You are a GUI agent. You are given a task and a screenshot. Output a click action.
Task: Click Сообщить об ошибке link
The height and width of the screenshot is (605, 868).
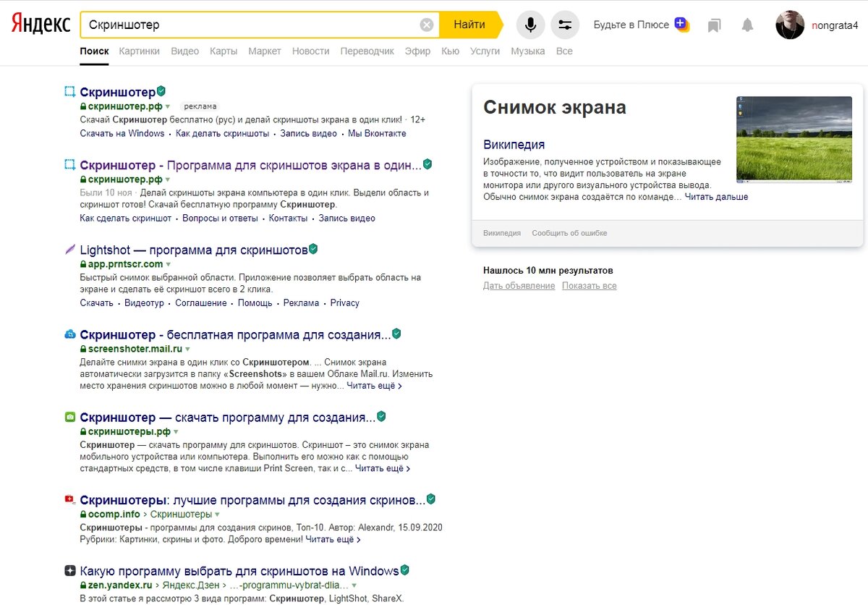(x=569, y=233)
